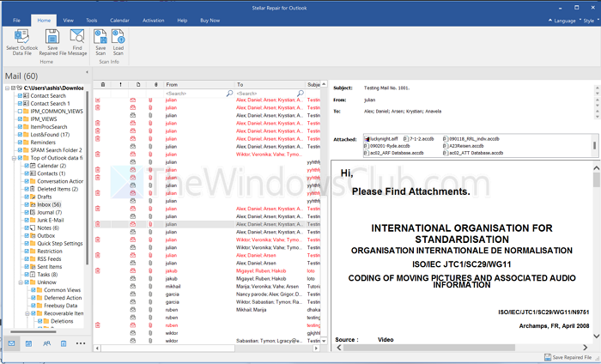Open the Style dropdown
Screen dimensions: 601x364
tap(588, 21)
